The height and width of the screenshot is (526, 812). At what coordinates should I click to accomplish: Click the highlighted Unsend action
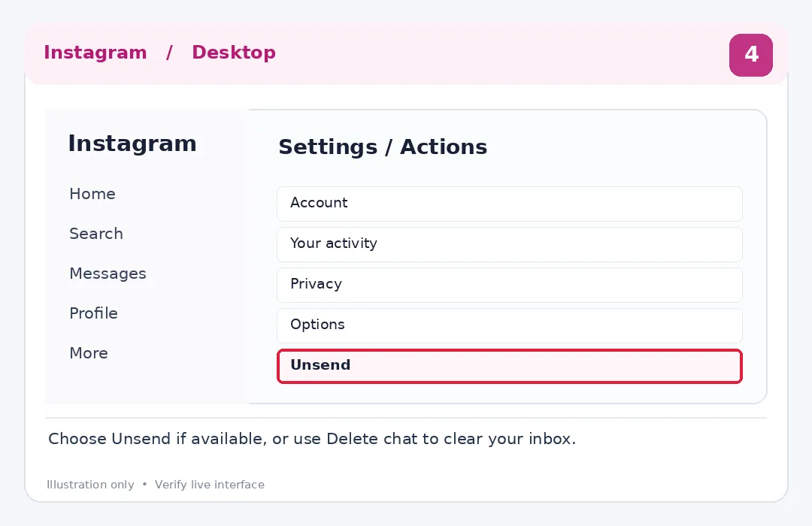tap(510, 366)
